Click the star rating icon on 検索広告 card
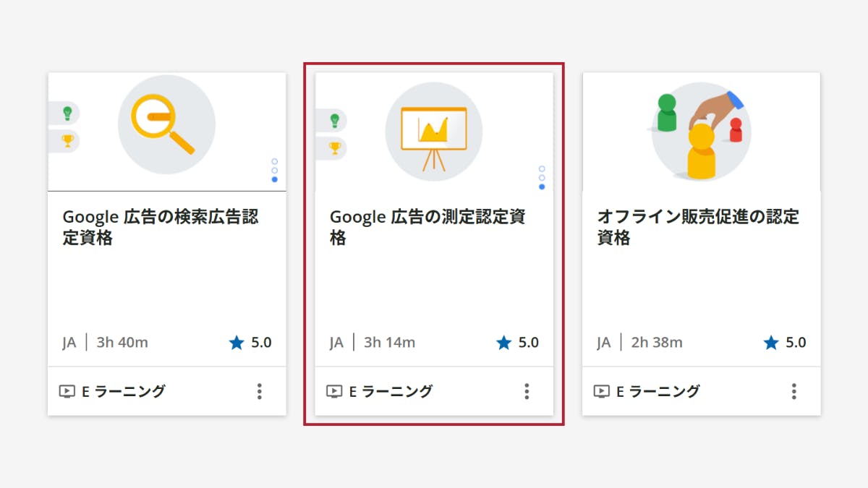The width and height of the screenshot is (868, 488). [x=237, y=343]
